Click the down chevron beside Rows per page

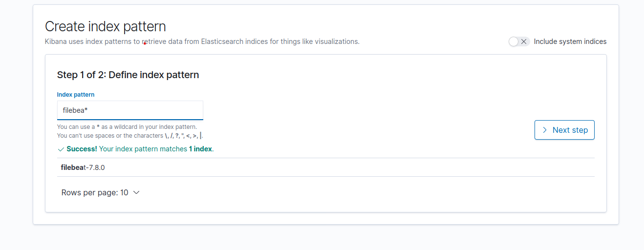click(x=136, y=192)
